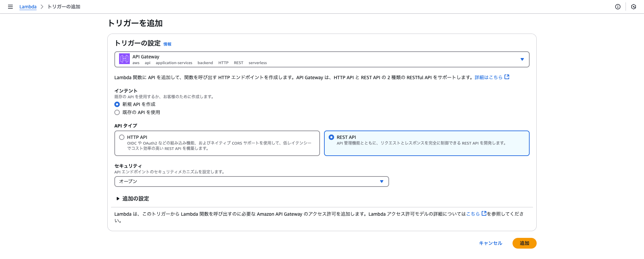
Task: Open the hamburger navigation menu
Action: 10,7
